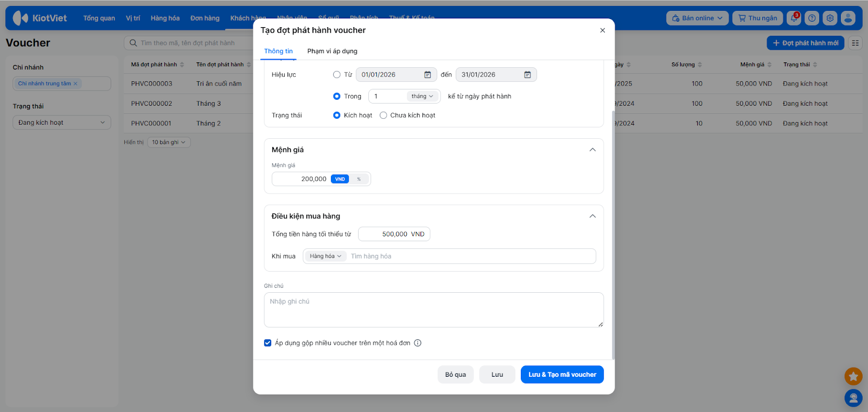The image size is (868, 412).
Task: Uncheck "Áp dụng gộp nhiều voucher" checkbox
Action: pos(268,343)
